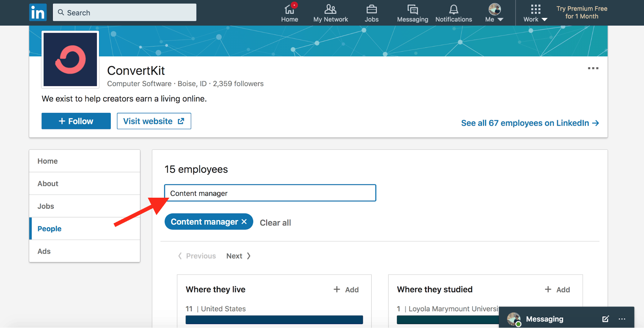This screenshot has height=328, width=644.
Task: Open the Notifications bell
Action: point(454,13)
